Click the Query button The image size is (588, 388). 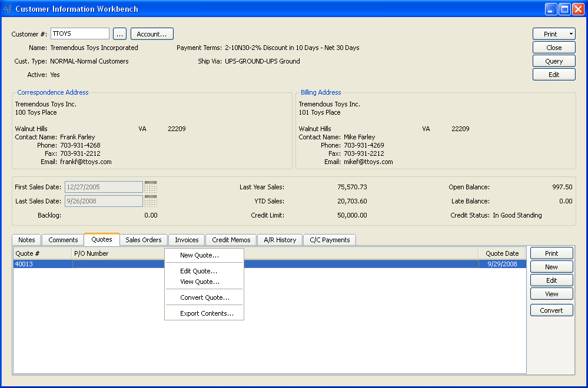[x=553, y=61]
